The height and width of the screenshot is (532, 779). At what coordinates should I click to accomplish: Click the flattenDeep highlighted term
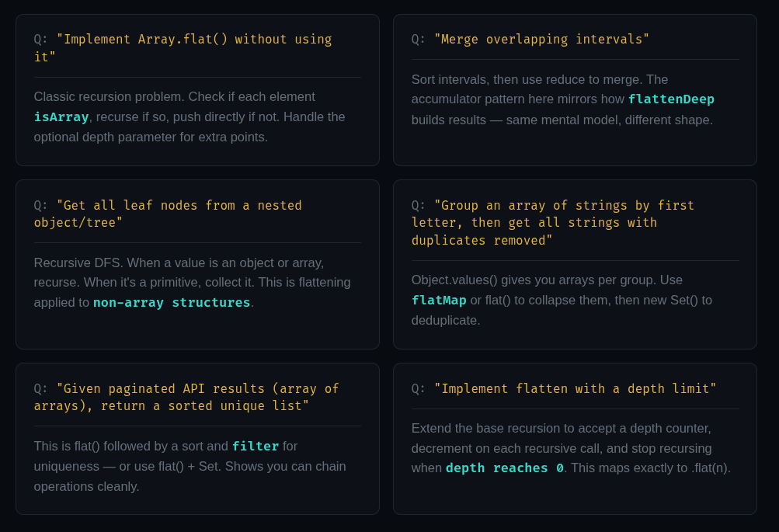(x=671, y=99)
